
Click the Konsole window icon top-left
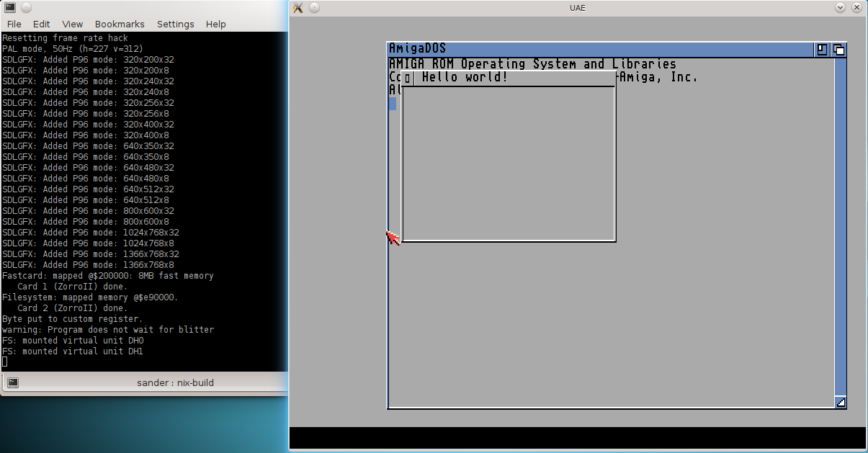click(9, 7)
